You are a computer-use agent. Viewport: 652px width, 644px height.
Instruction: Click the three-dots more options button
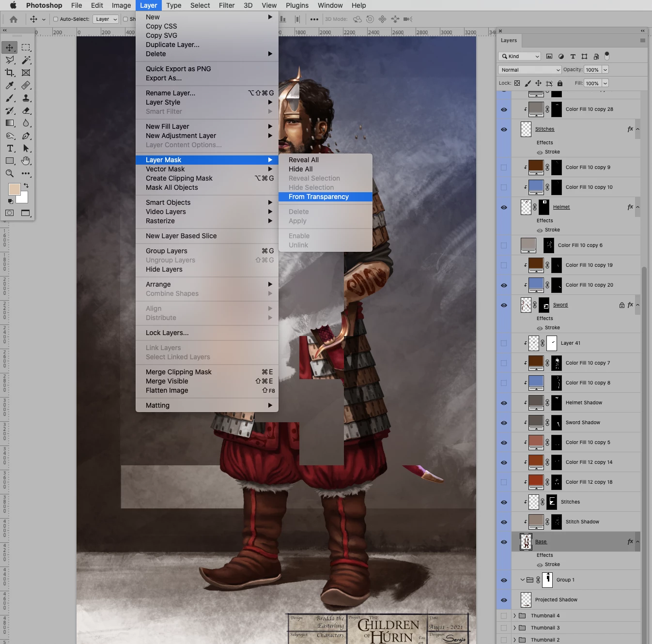click(x=314, y=19)
